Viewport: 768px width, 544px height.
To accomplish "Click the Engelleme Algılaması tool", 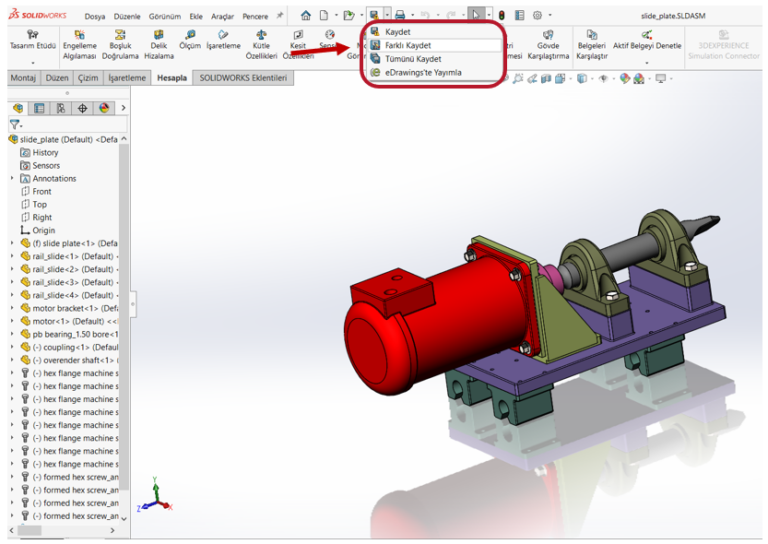I will (80, 45).
